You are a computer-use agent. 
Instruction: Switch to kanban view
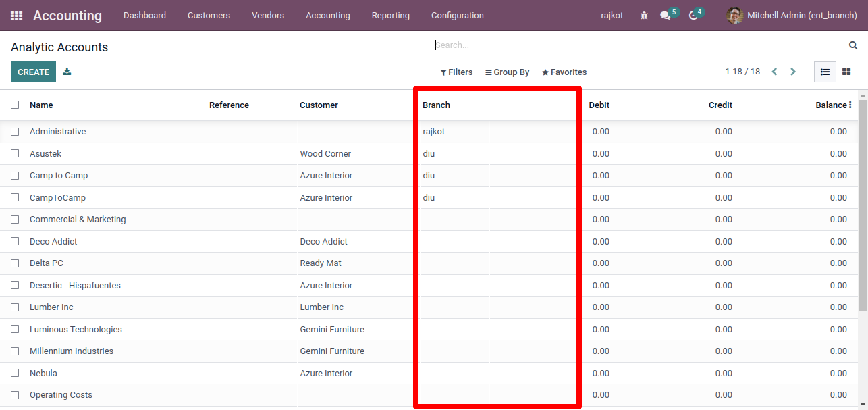coord(846,72)
